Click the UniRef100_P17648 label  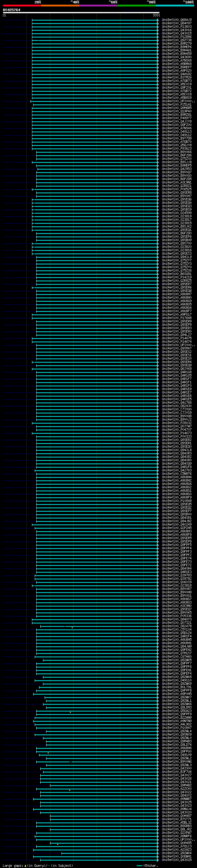click(x=177, y=318)
